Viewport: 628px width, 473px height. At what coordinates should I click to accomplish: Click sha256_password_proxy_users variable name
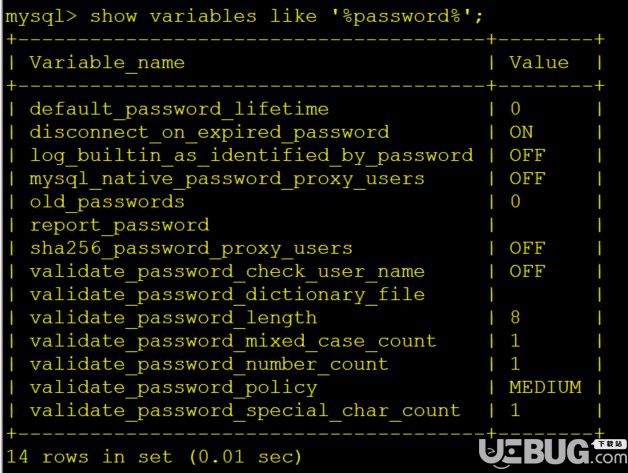[191, 249]
